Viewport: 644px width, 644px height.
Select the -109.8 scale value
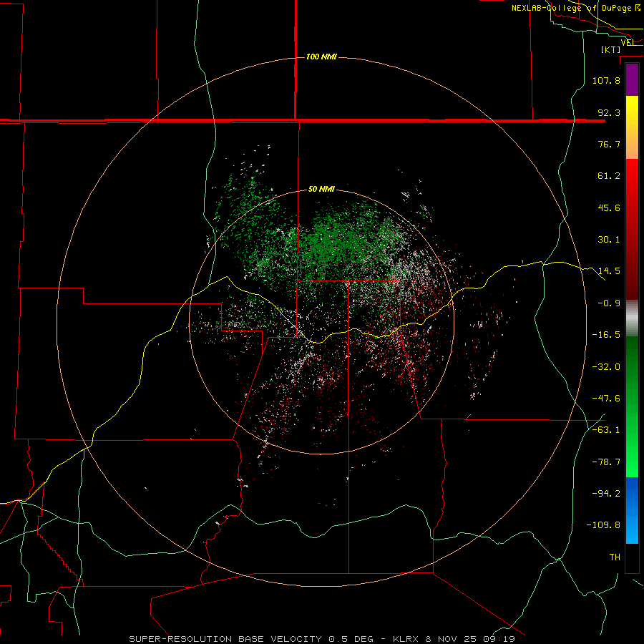pos(603,525)
